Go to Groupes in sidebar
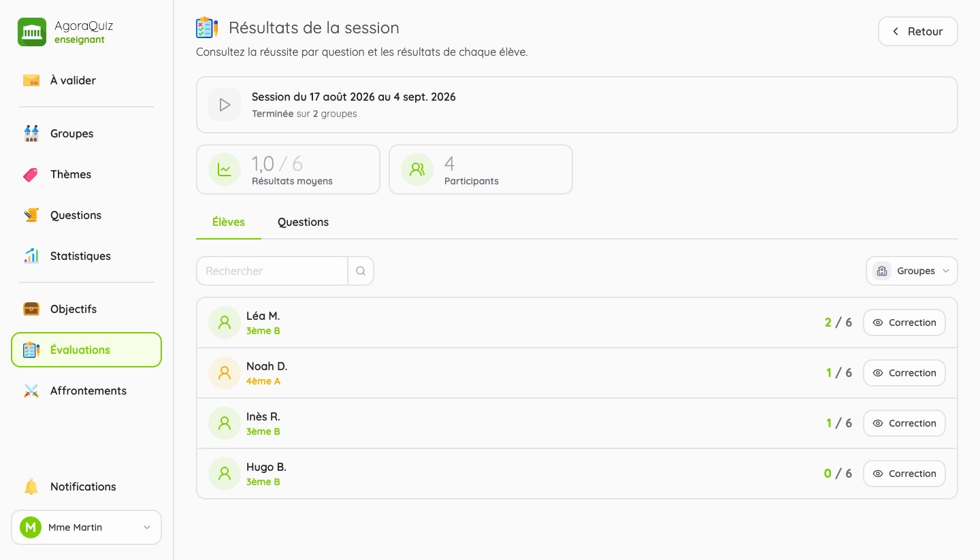This screenshot has height=560, width=980. tap(86, 133)
